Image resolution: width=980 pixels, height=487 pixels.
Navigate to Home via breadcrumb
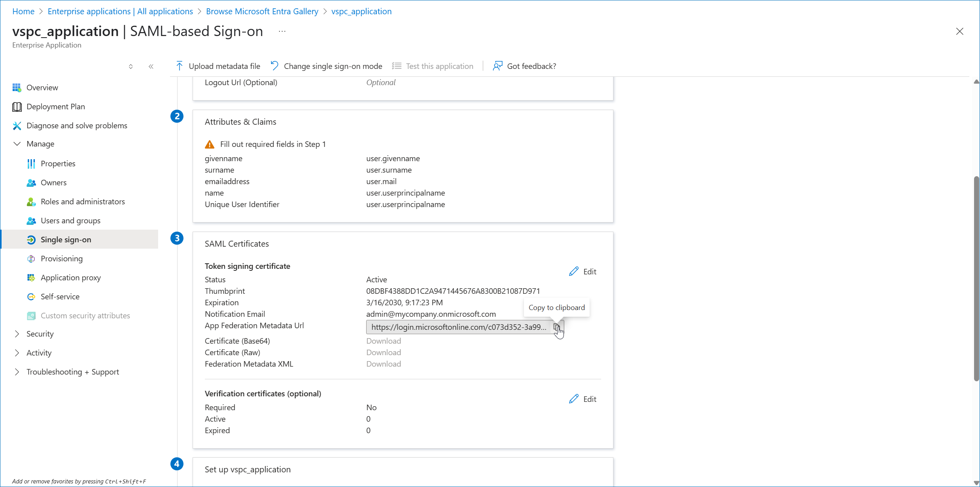23,11
